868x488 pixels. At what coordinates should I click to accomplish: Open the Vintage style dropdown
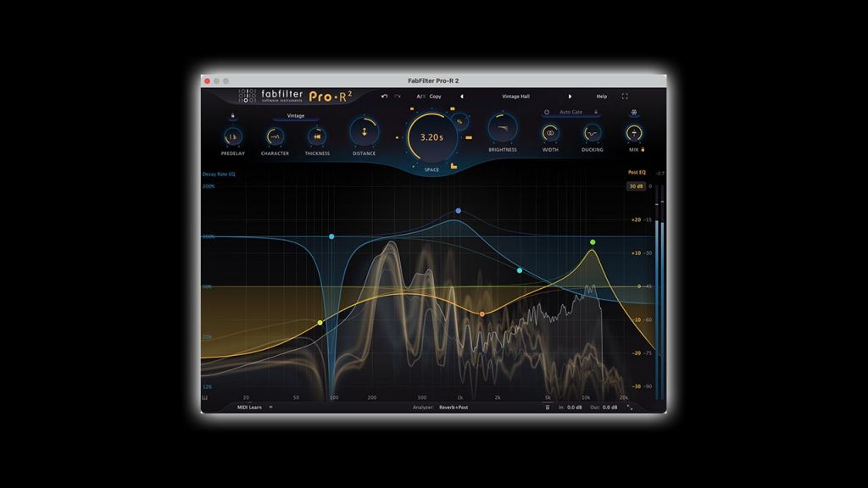tap(296, 116)
